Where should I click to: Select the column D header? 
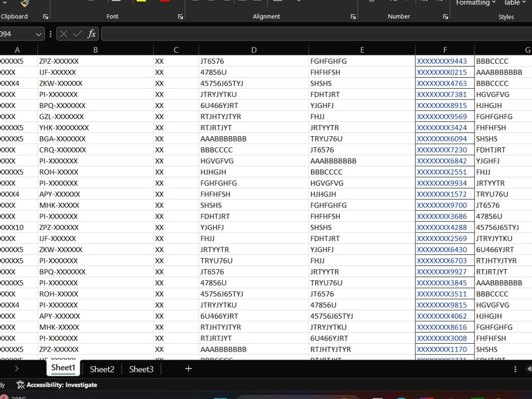(x=254, y=50)
